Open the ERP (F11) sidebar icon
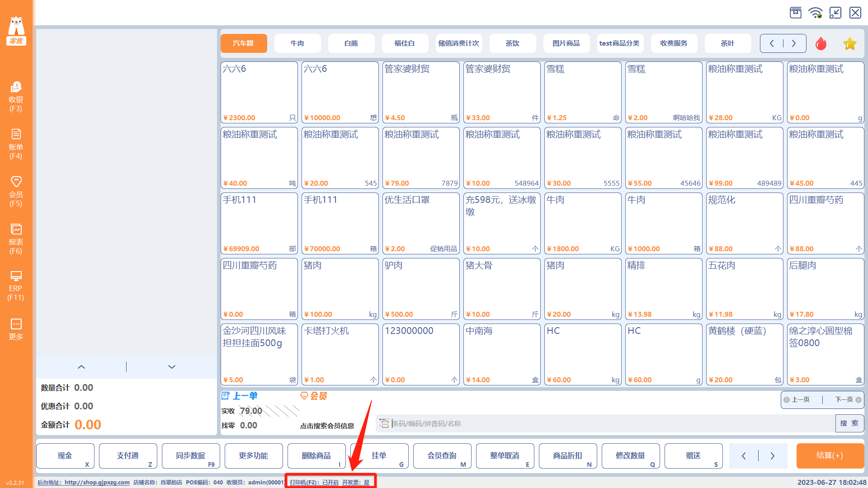The width and height of the screenshot is (868, 488). (x=16, y=286)
